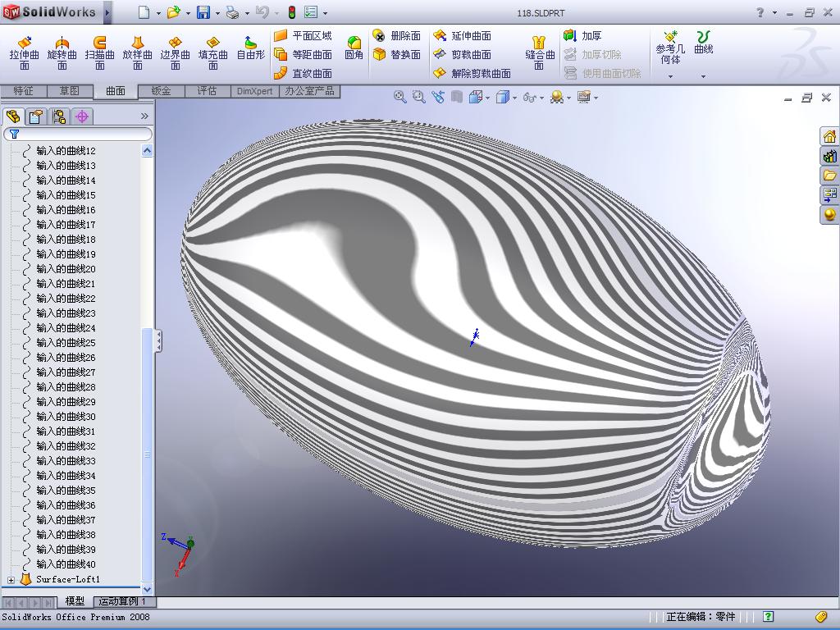Open the Open file dropdown arrow
The width and height of the screenshot is (840, 630).
(x=188, y=13)
